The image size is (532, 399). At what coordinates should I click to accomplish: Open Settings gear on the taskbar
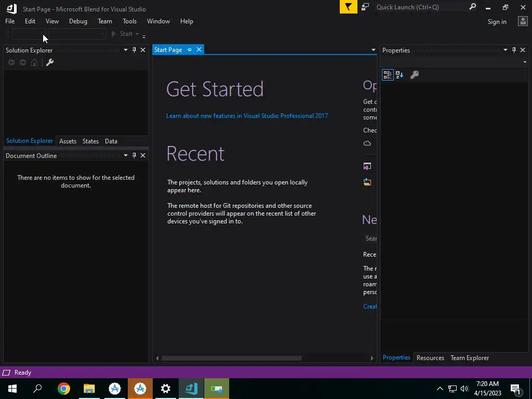[x=166, y=389]
